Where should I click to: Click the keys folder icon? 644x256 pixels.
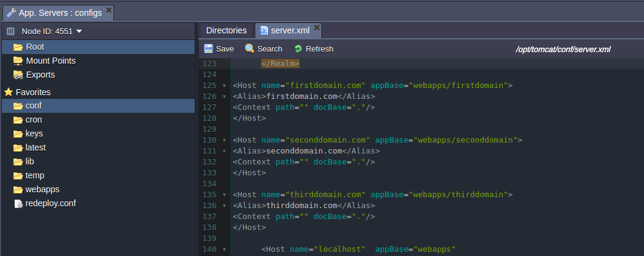click(x=18, y=134)
